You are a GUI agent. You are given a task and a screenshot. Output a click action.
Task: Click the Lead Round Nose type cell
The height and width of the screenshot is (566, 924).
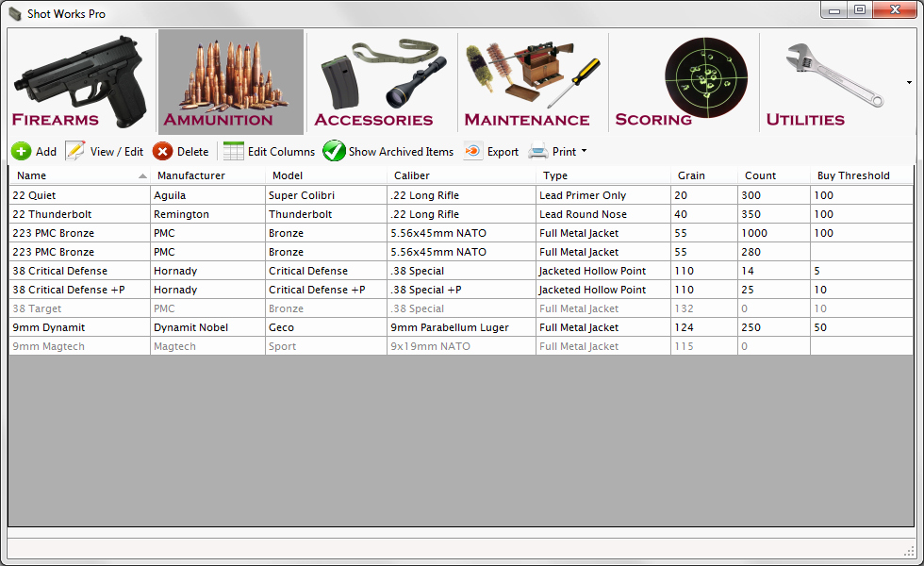(x=603, y=214)
